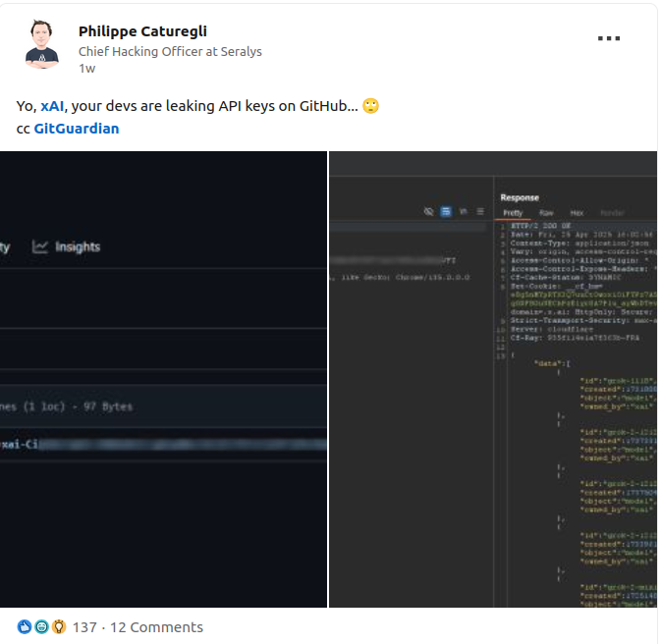Click the like reaction icon

coord(24,626)
